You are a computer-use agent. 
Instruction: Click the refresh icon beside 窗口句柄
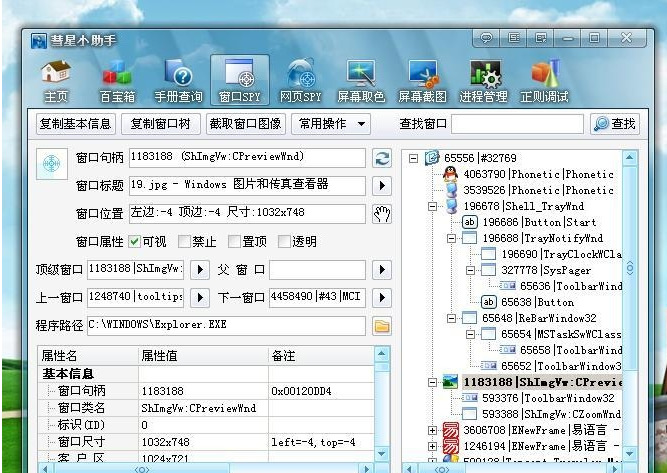[x=382, y=158]
